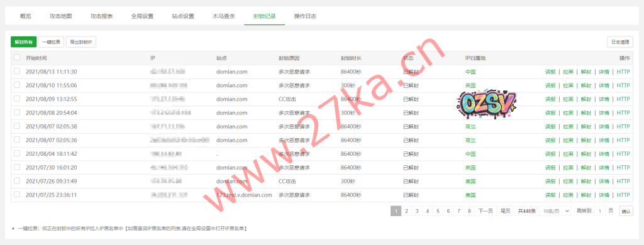644x245 pixels.
Task: Click the 确认 jump button
Action: 626,211
